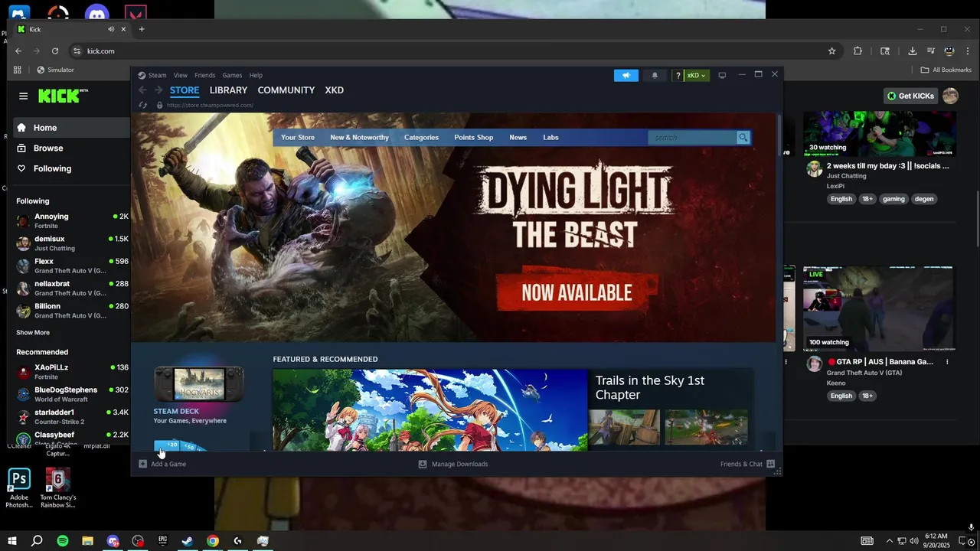Viewport: 980px width, 551px height.
Task: Open nellaxbrat channel in Following list
Action: pyautogui.click(x=72, y=288)
